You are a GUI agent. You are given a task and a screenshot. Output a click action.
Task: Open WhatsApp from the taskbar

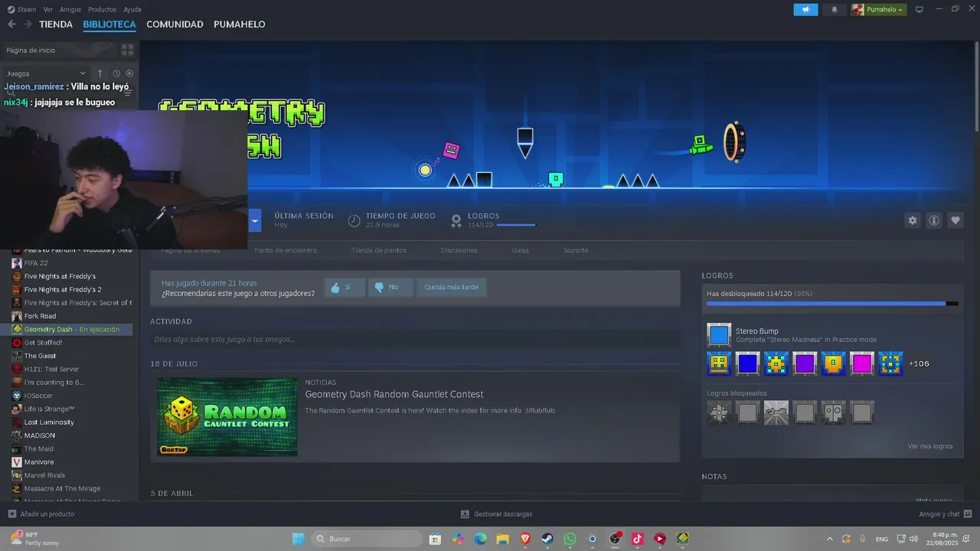[x=570, y=539]
